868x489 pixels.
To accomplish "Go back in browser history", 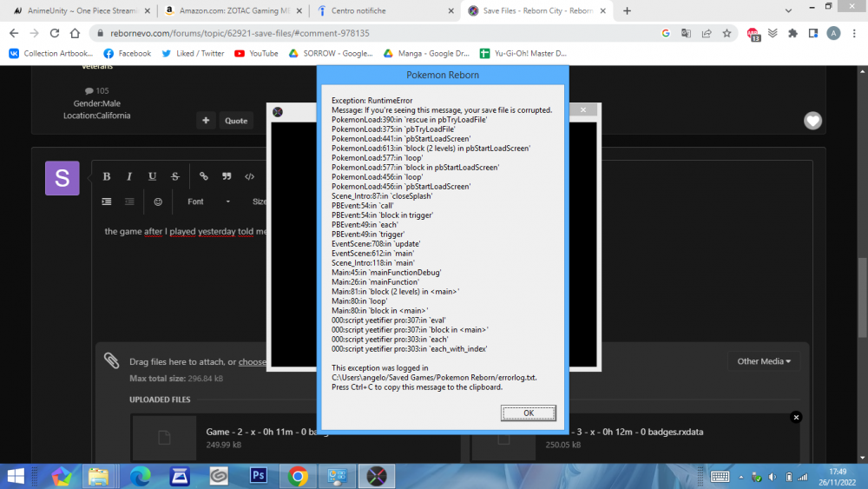I will tap(14, 33).
